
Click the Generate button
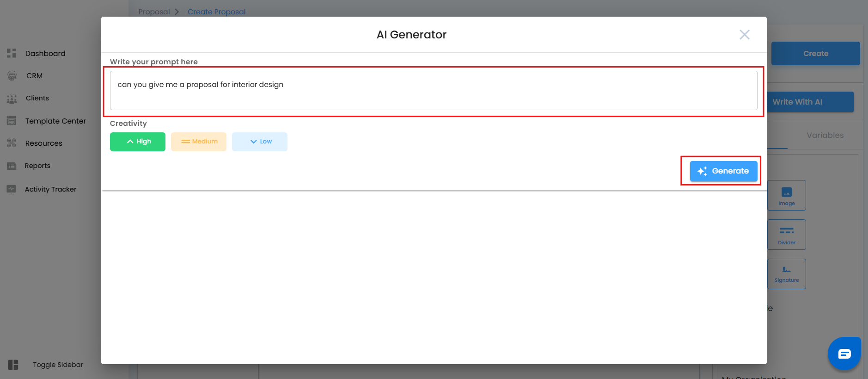tap(723, 171)
